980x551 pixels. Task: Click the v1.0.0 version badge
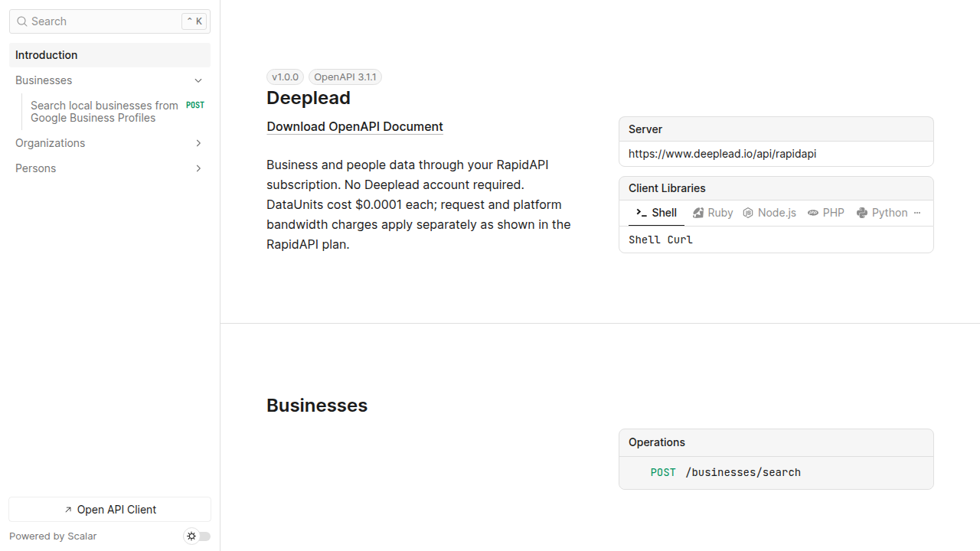point(285,77)
